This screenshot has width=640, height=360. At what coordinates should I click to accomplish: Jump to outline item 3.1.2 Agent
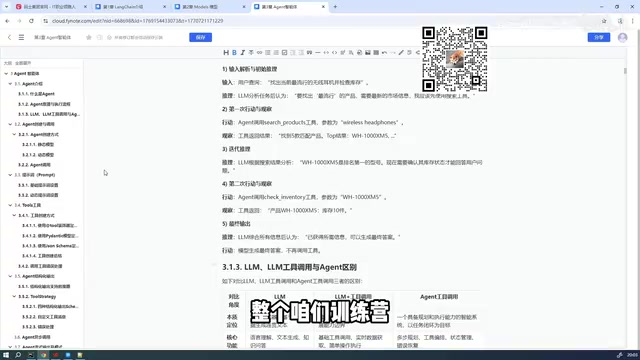(44, 104)
